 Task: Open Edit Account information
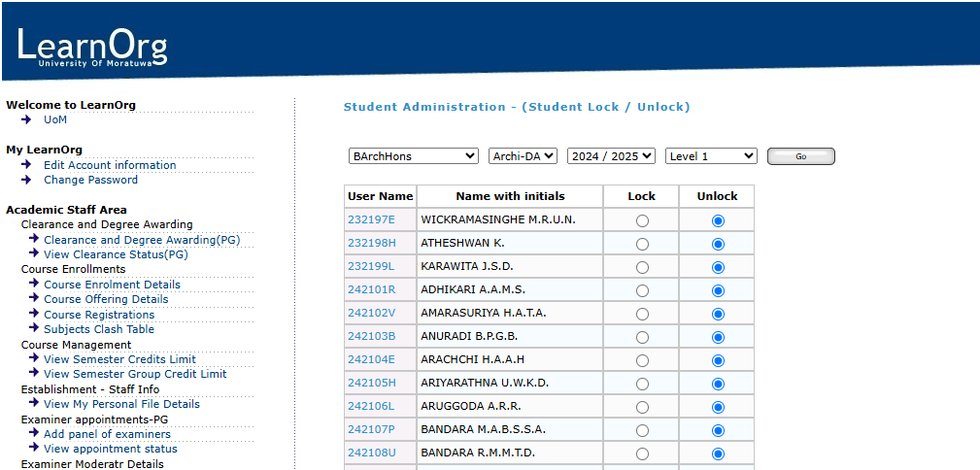[110, 165]
